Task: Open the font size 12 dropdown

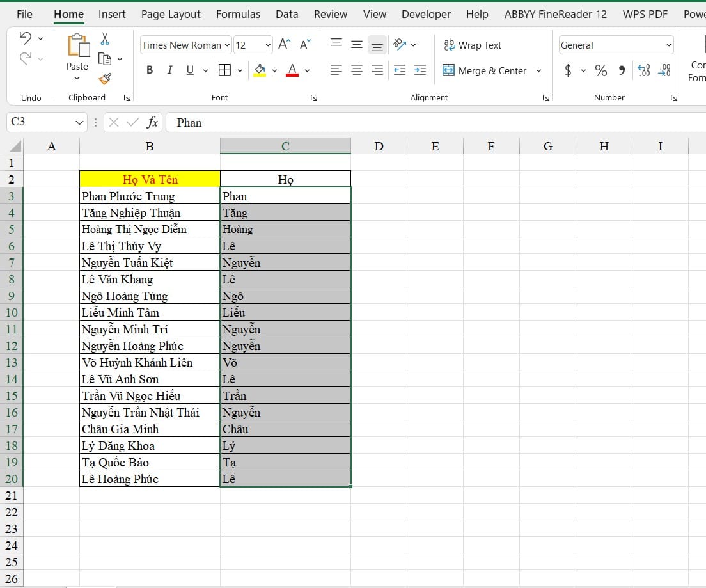Action: 268,45
